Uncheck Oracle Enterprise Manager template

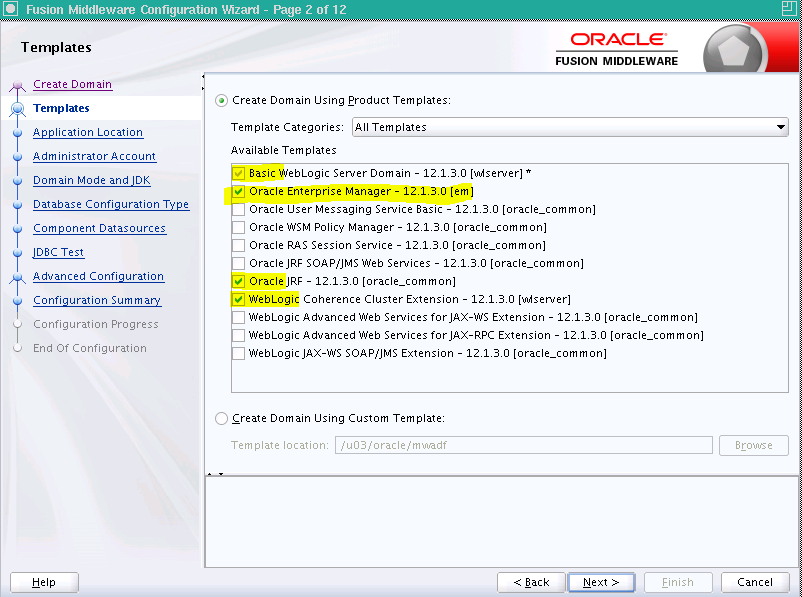pyautogui.click(x=238, y=191)
